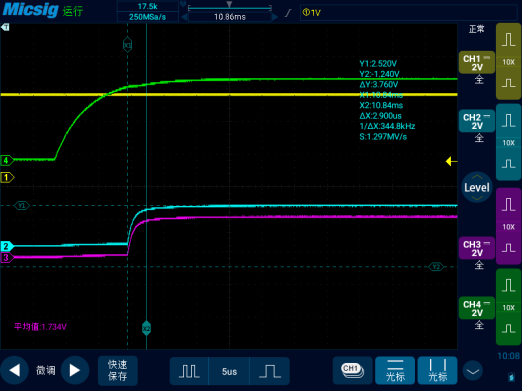
Task: Toggle the CH3 2V channel button
Action: click(x=477, y=248)
